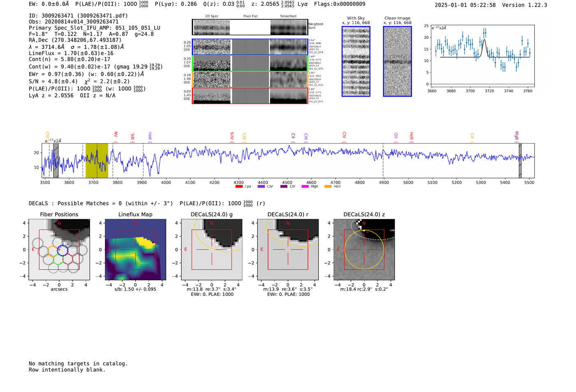Select the yellow highlighted band in spectrum
The width and height of the screenshot is (576, 392).
97,161
